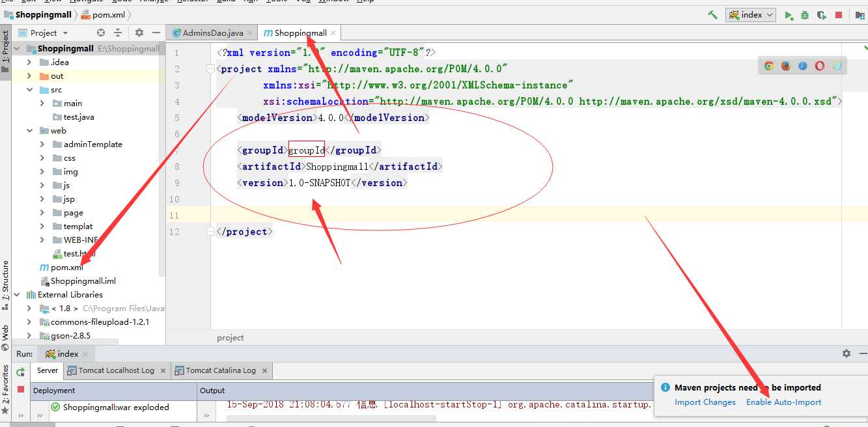Close the Shoppingmall editor tab
Screen dimensions: 868x427
(333, 33)
